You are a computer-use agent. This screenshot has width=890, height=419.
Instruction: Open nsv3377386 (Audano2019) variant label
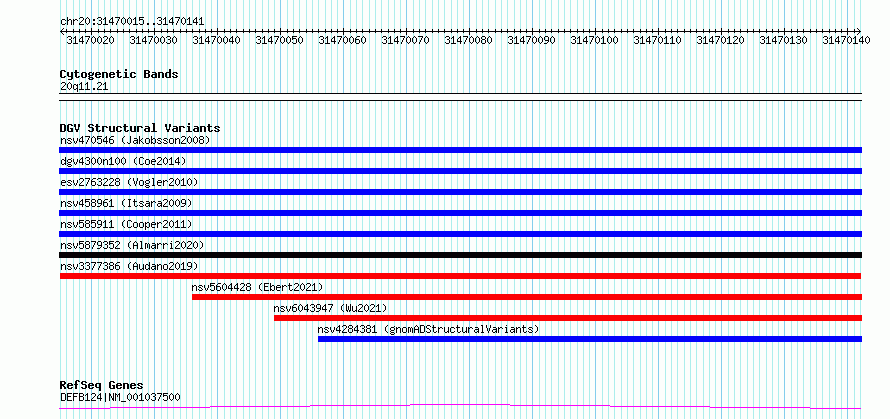coord(129,266)
